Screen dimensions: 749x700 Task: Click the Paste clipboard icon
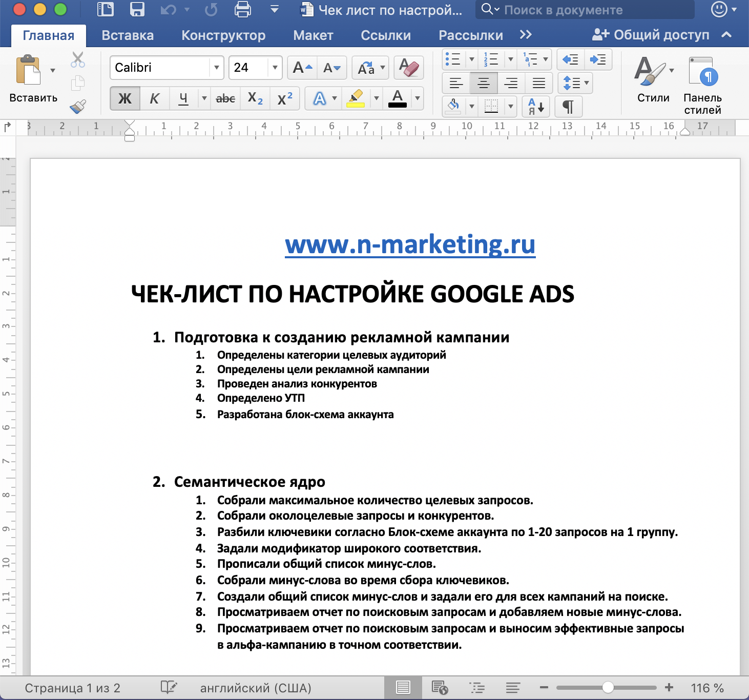point(28,69)
